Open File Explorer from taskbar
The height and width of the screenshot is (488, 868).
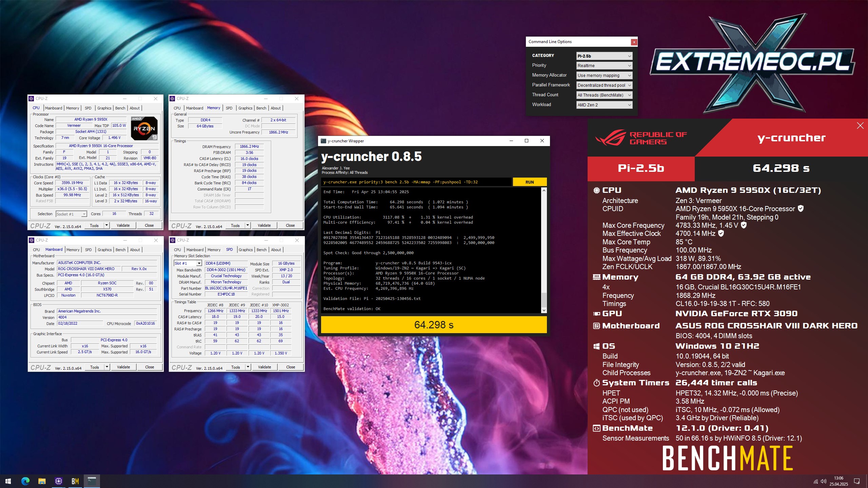point(42,481)
